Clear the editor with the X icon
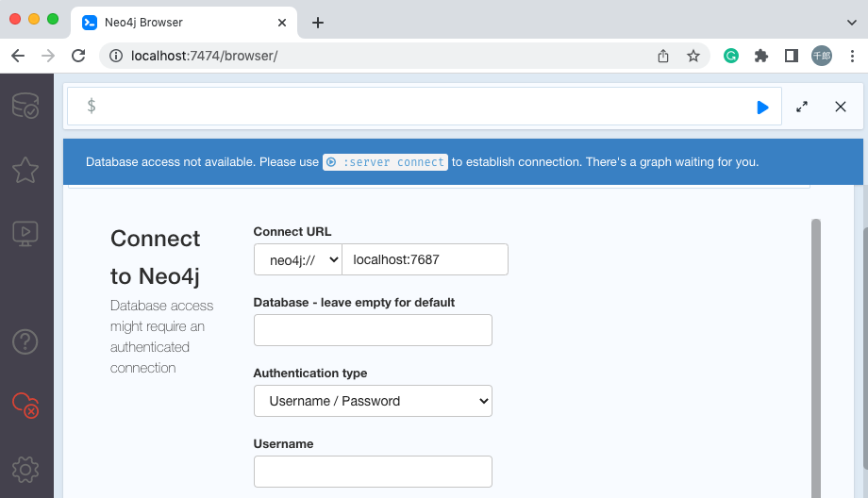 (x=841, y=107)
